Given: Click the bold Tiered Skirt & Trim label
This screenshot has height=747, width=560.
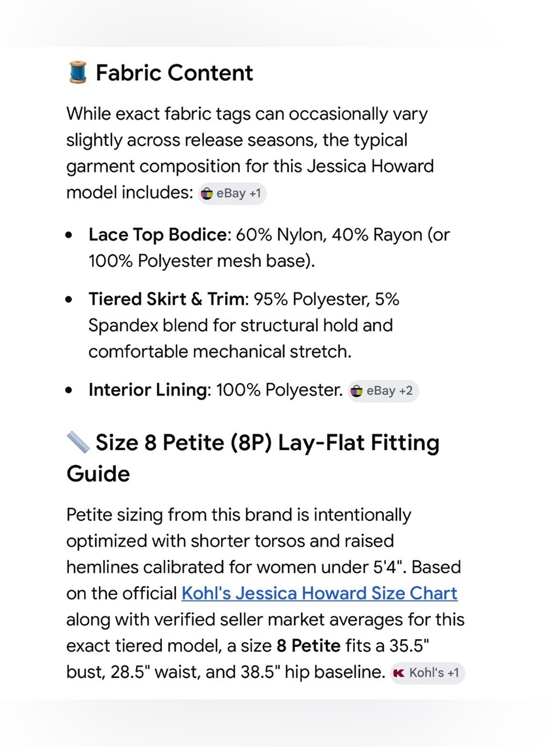Looking at the screenshot, I should click(x=167, y=299).
